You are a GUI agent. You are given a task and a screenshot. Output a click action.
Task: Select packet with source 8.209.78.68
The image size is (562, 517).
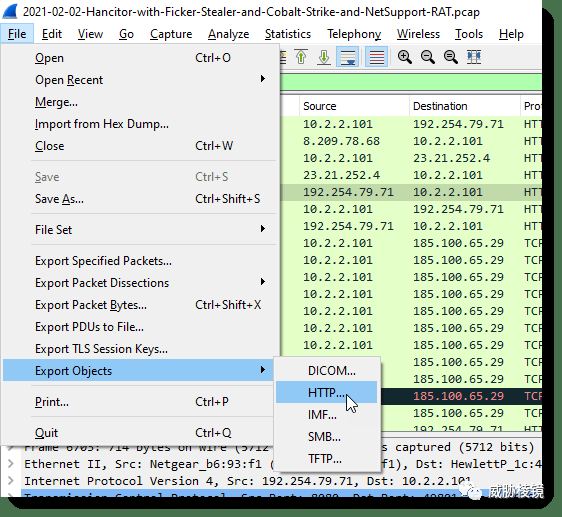[x=411, y=141]
